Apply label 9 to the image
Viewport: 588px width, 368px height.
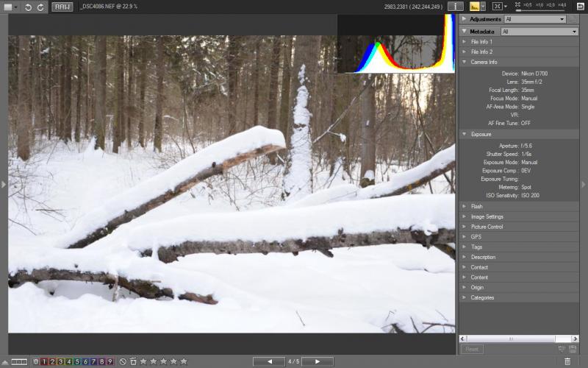110,361
